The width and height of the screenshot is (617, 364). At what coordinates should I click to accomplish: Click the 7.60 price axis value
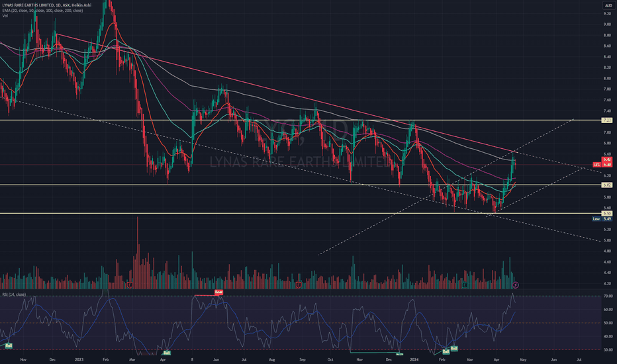pos(607,100)
